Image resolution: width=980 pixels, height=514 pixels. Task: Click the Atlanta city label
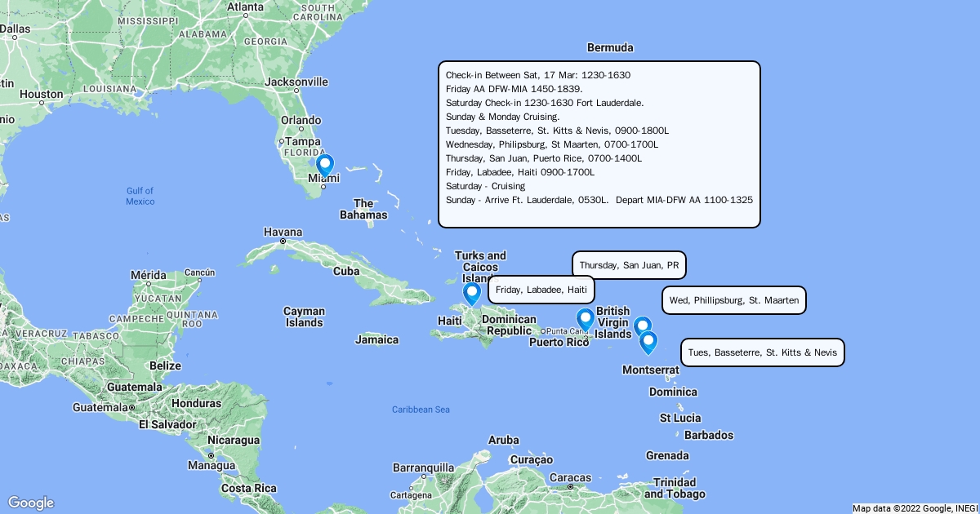tap(245, 7)
